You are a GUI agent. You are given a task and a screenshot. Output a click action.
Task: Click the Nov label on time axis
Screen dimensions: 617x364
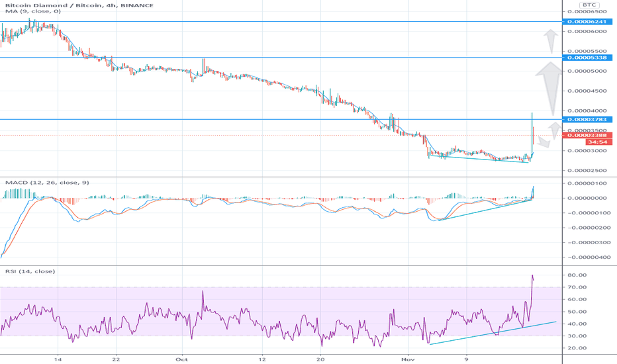[x=408, y=359]
